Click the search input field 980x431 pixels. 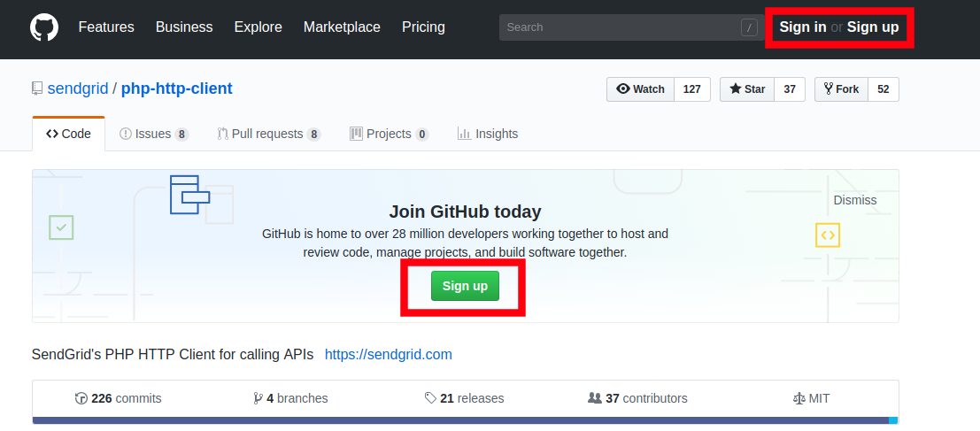coord(620,27)
